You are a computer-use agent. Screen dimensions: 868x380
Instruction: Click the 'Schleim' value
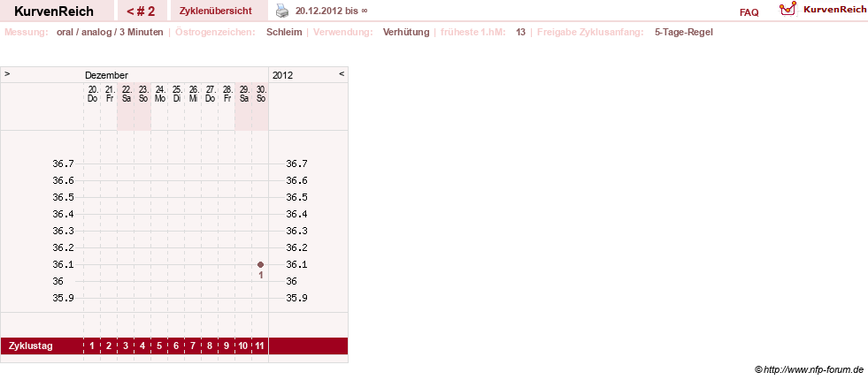[284, 32]
